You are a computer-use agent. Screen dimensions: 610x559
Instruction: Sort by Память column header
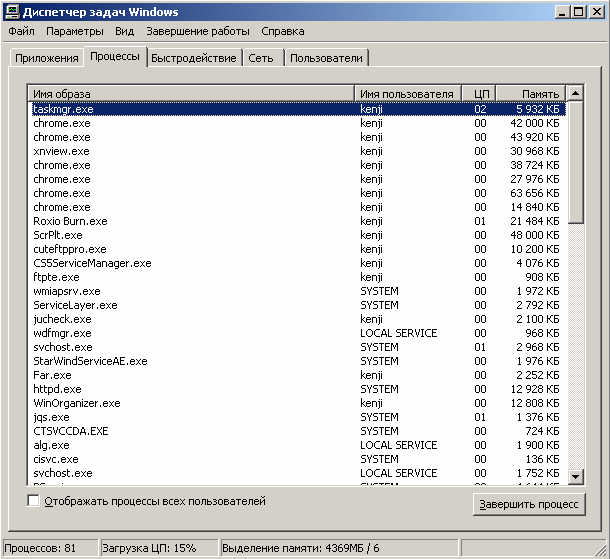(531, 94)
